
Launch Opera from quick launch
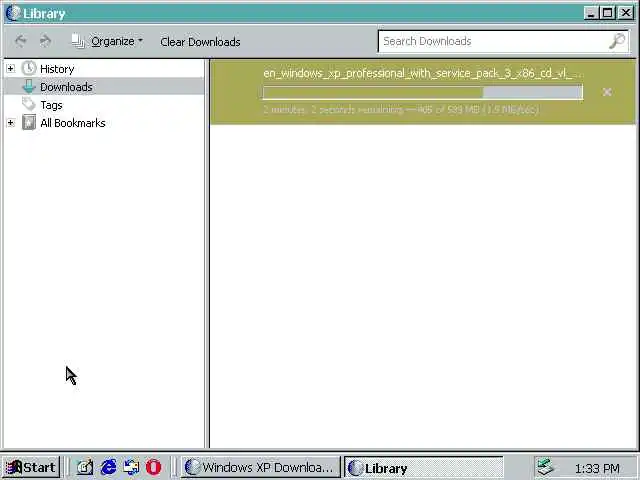click(x=154, y=467)
